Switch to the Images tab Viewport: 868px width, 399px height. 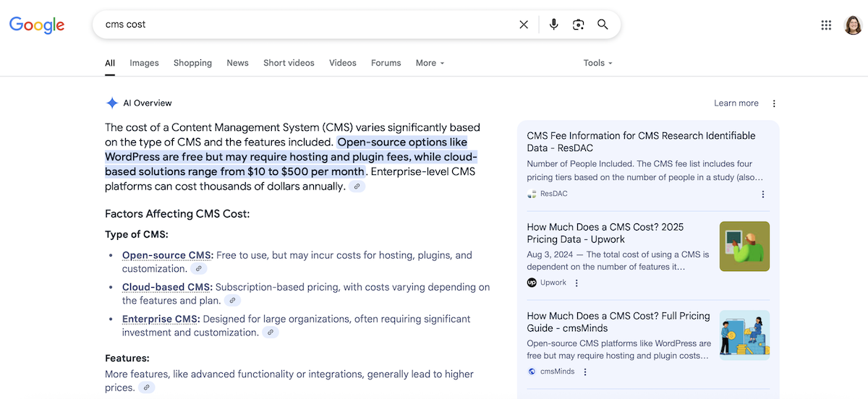(144, 63)
